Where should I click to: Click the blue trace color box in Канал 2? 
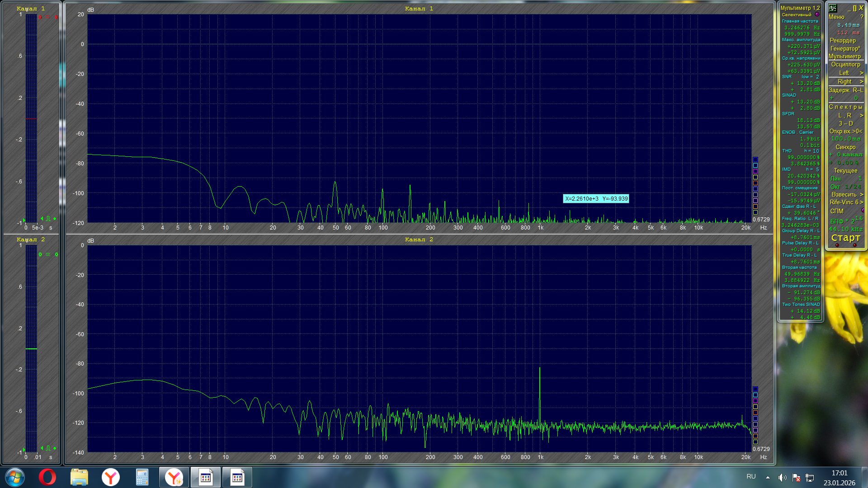coord(755,389)
